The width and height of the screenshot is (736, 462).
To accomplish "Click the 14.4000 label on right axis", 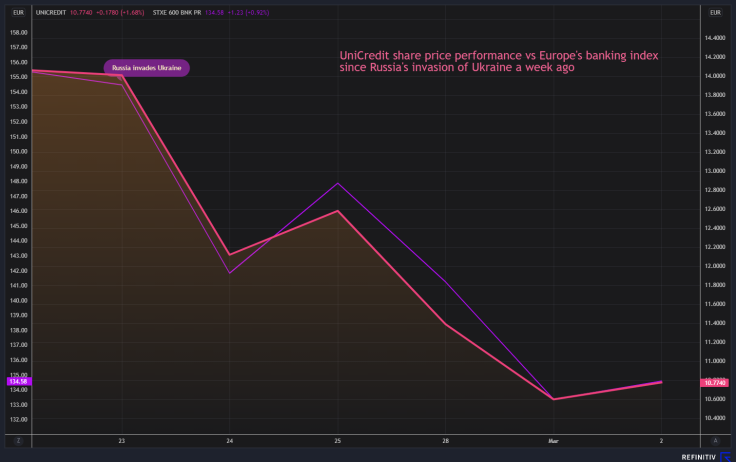I will point(715,38).
